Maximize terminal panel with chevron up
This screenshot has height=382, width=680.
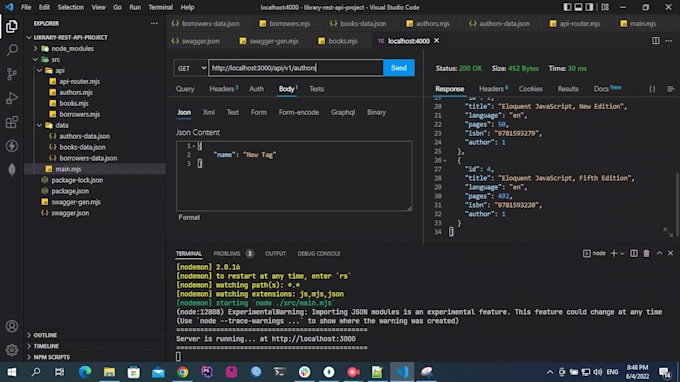(659, 253)
